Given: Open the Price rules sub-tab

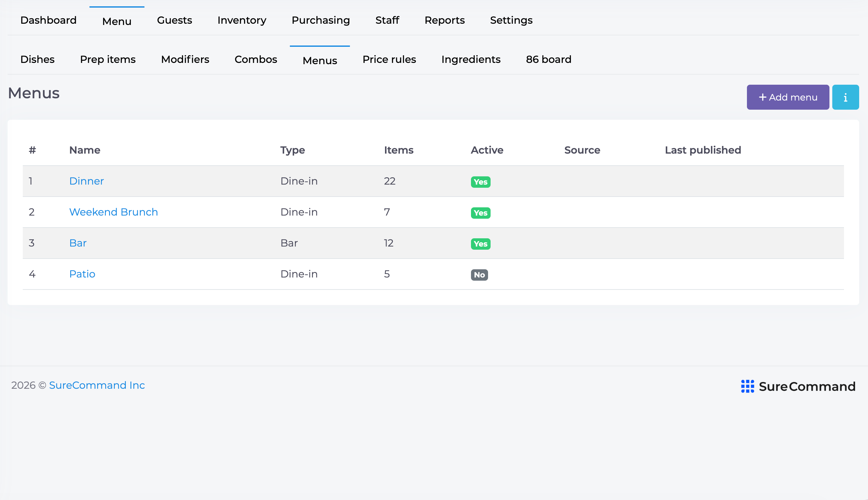Looking at the screenshot, I should tap(389, 59).
